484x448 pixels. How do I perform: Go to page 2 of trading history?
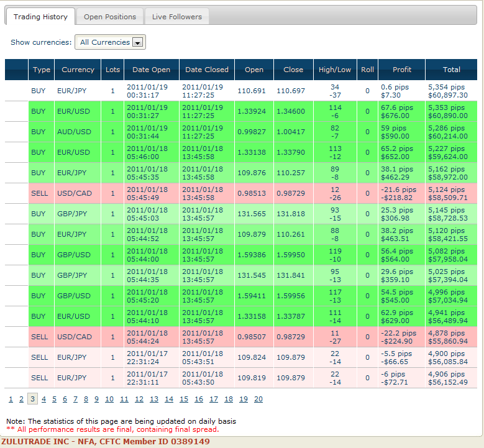(x=21, y=399)
